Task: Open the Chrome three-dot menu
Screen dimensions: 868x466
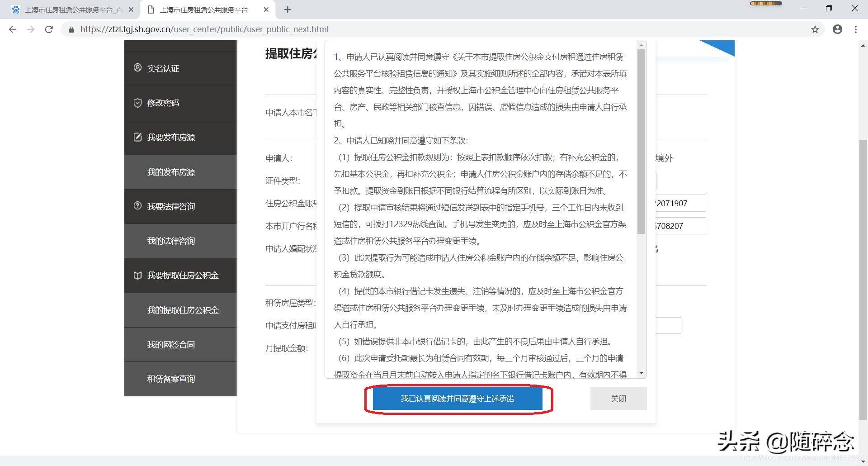Action: coord(856,29)
